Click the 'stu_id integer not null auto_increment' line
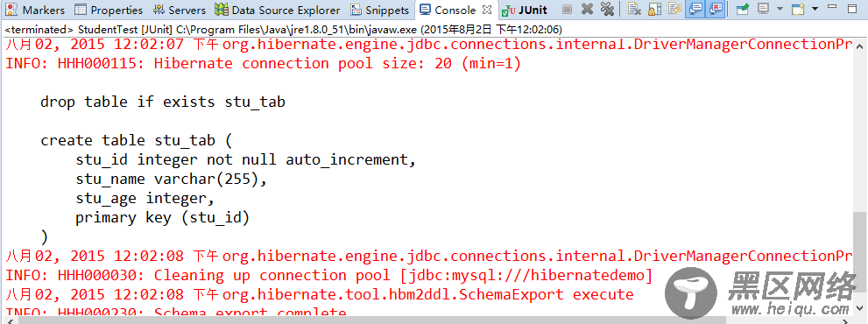Screen dimensions: 868x324 pyautogui.click(x=246, y=160)
